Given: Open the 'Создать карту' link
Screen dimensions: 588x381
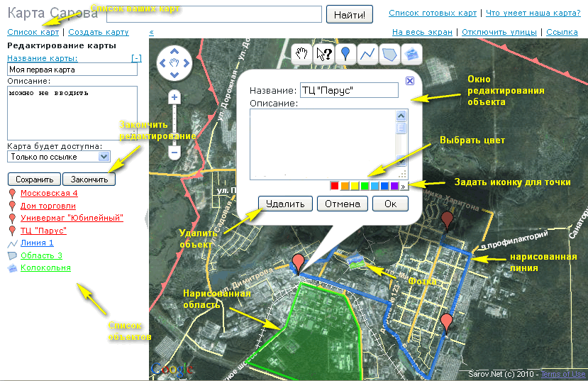Looking at the screenshot, I should (99, 32).
